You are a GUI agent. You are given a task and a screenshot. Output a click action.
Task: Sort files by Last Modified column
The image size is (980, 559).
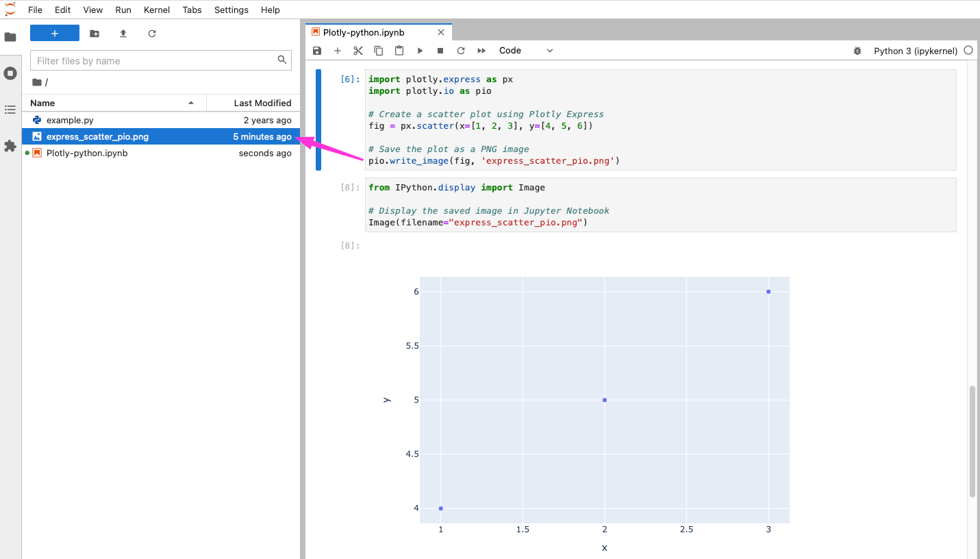click(253, 103)
